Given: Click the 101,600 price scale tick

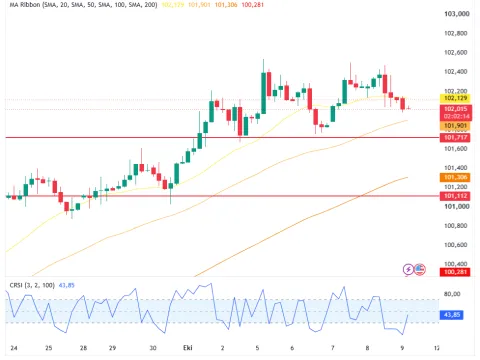Looking at the screenshot, I should click(x=456, y=149).
